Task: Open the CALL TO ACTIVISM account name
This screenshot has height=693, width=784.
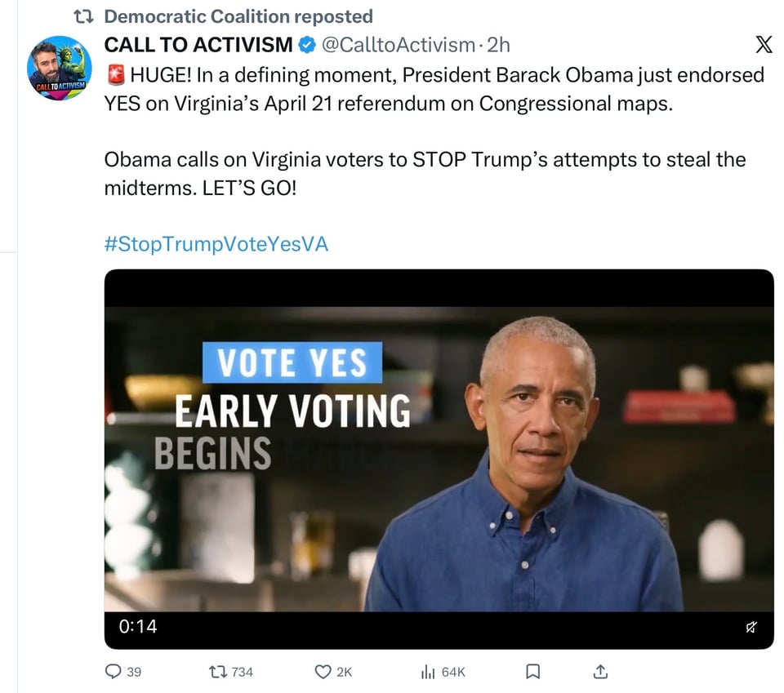Action: [x=198, y=45]
